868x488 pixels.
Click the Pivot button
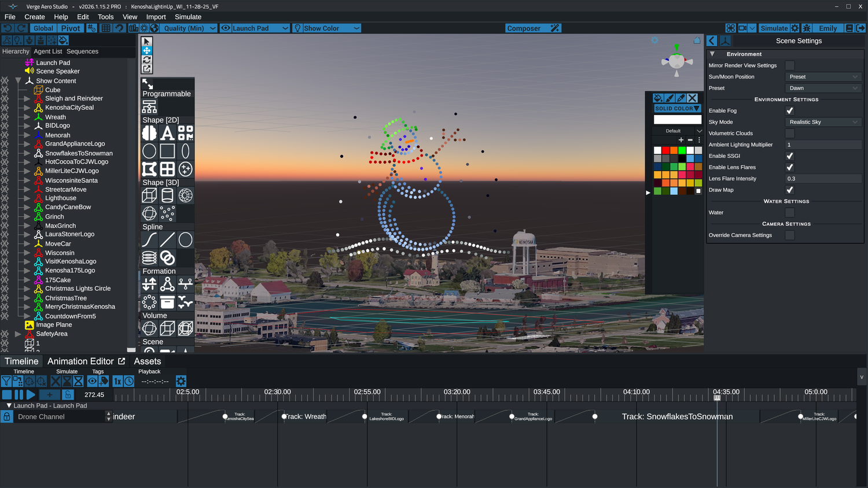(71, 28)
